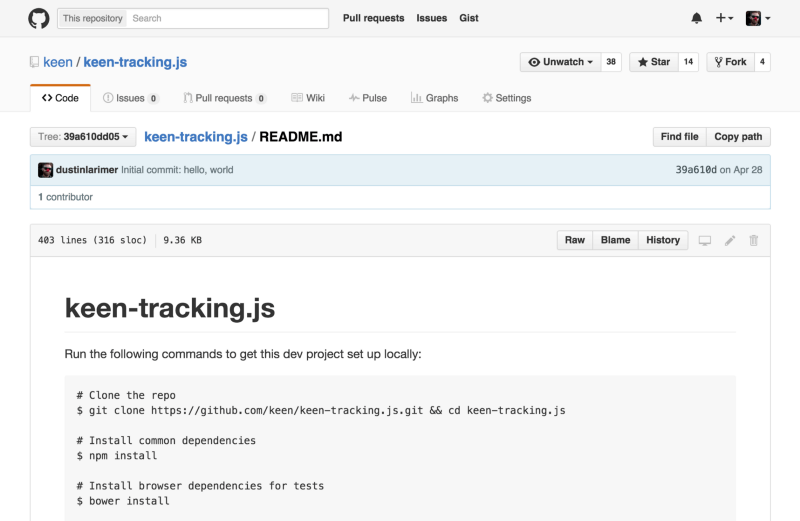This screenshot has height=521, width=800.
Task: Open the plus create-new menu
Action: click(x=724, y=18)
